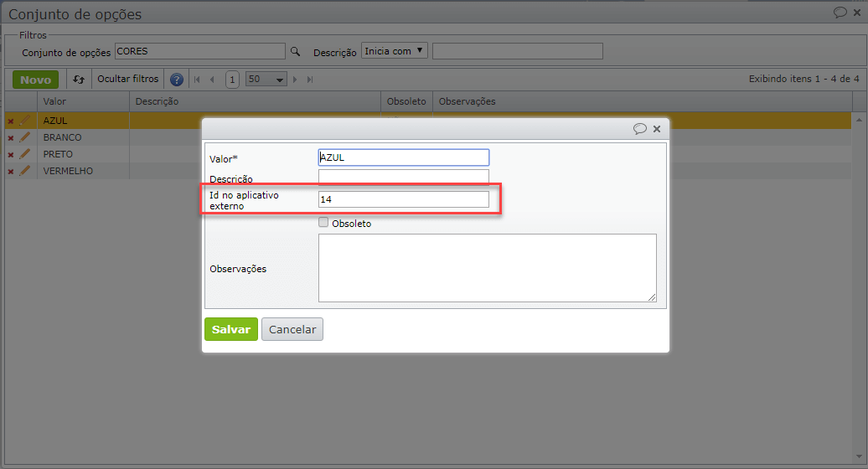Sort by the Descrição column header
This screenshot has height=469, width=868.
tap(256, 102)
